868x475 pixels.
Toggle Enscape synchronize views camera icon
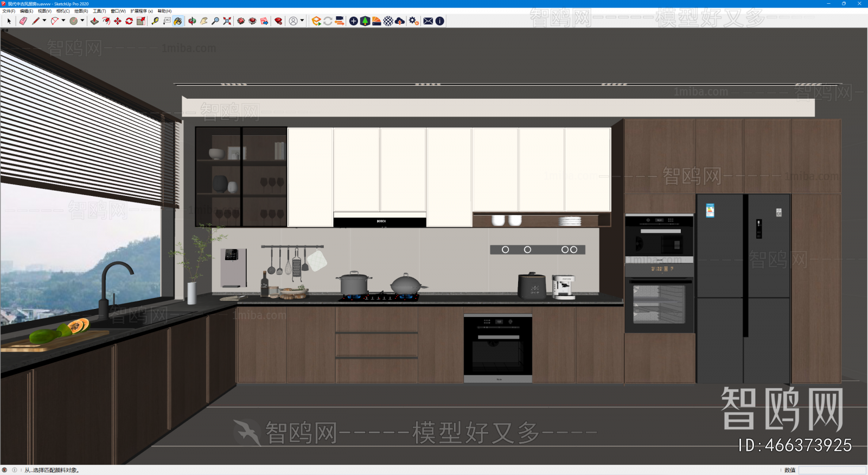point(340,21)
